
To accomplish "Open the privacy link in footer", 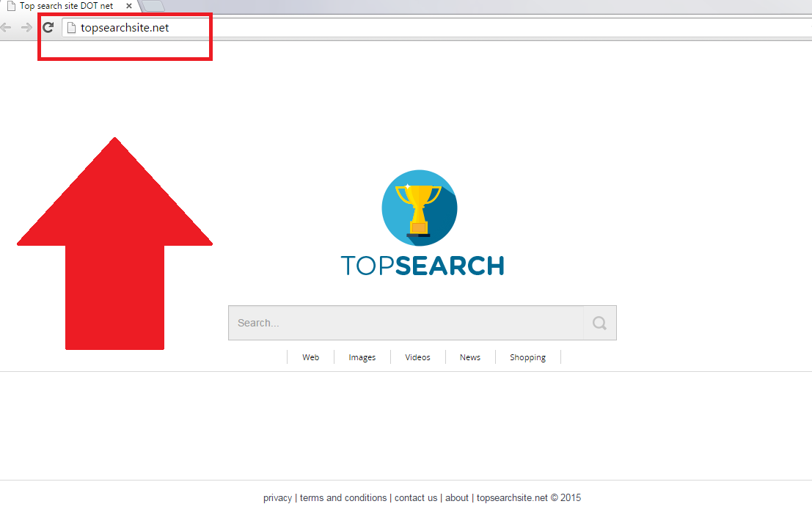I will tap(277, 497).
